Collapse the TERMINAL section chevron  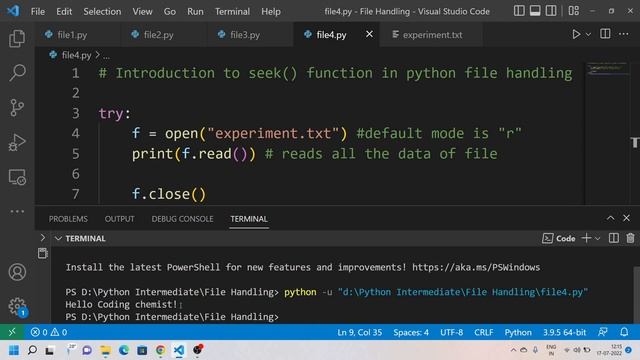coord(58,238)
